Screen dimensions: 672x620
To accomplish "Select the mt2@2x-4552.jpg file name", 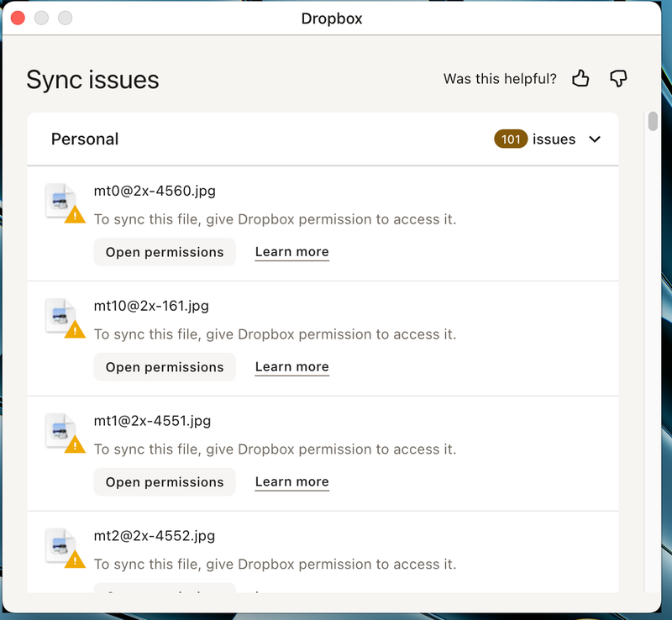I will click(x=155, y=536).
